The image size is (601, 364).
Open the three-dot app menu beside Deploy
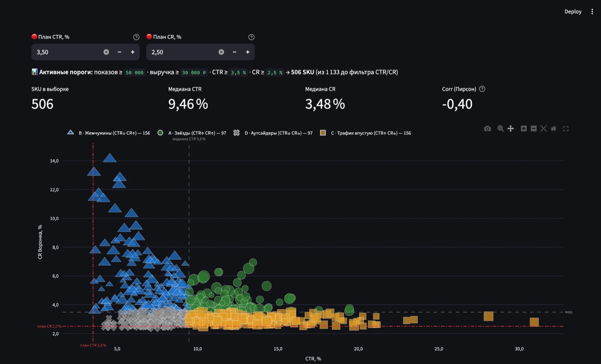click(x=592, y=12)
